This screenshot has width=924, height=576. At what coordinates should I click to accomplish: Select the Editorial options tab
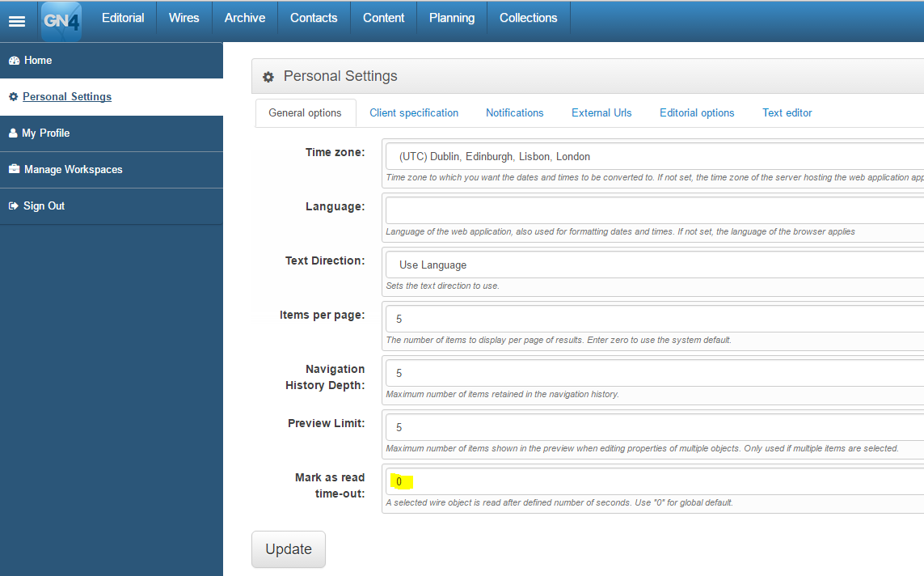click(697, 112)
